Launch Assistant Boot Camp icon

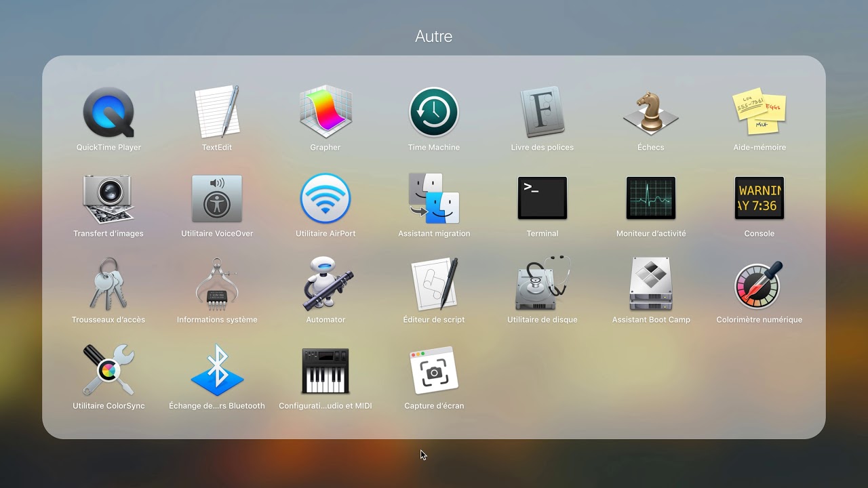tap(651, 284)
